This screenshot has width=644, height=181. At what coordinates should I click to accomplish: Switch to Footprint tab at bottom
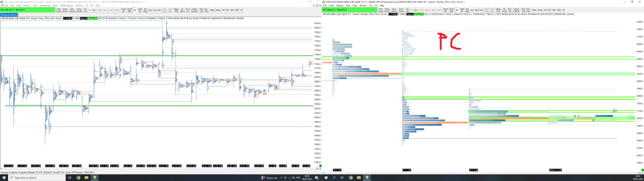point(13,172)
